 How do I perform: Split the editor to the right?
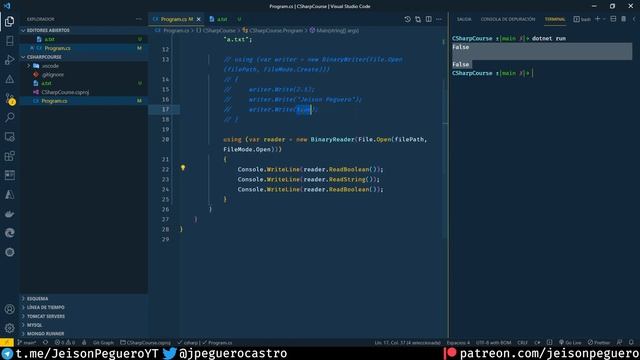tap(429, 19)
